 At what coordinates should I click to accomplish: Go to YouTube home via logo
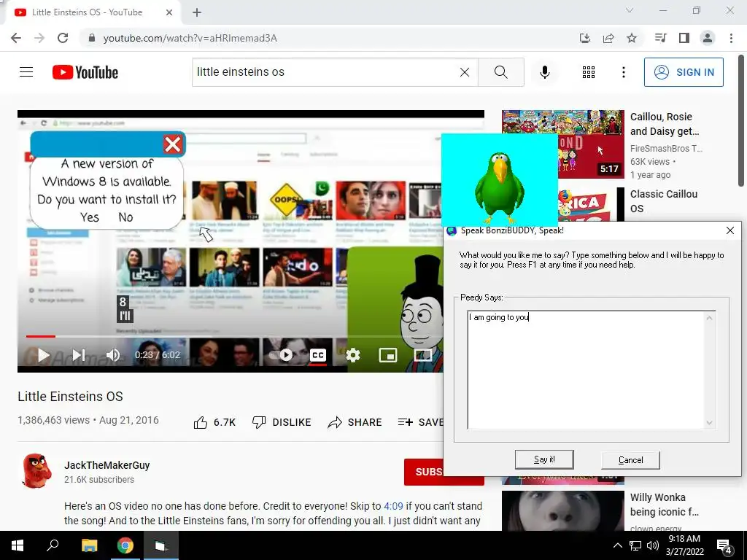(85, 72)
